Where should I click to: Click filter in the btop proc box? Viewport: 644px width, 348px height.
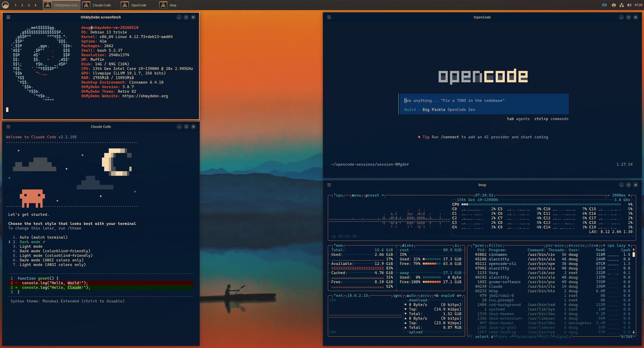click(495, 245)
